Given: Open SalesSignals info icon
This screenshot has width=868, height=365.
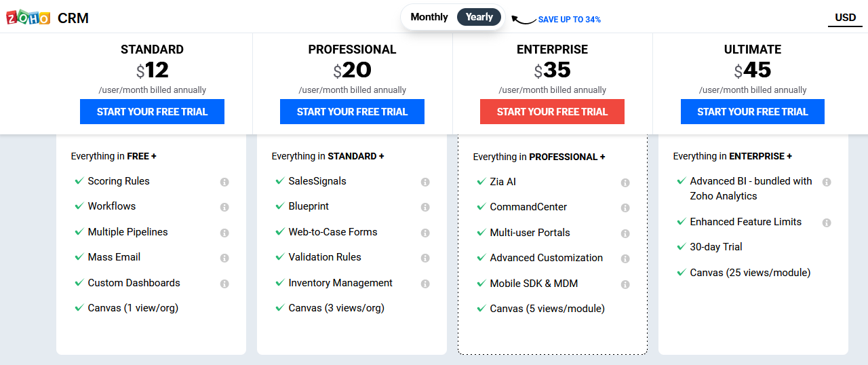Looking at the screenshot, I should [x=425, y=182].
